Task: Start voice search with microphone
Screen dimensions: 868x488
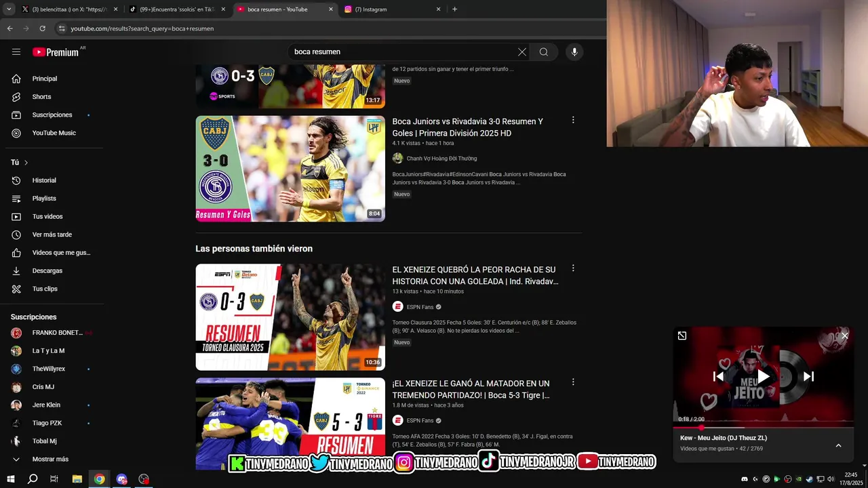Action: (x=574, y=52)
